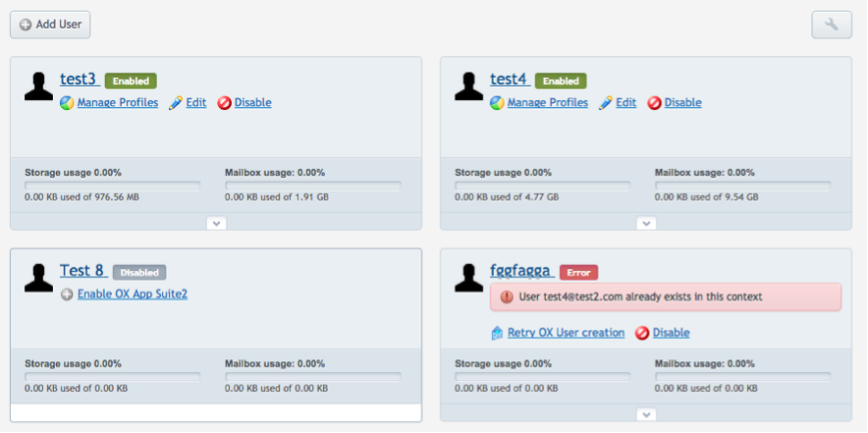Image resolution: width=868 pixels, height=433 pixels.
Task: Click test4's 'Mailbox usage: 0.00%' label
Action: tap(705, 173)
